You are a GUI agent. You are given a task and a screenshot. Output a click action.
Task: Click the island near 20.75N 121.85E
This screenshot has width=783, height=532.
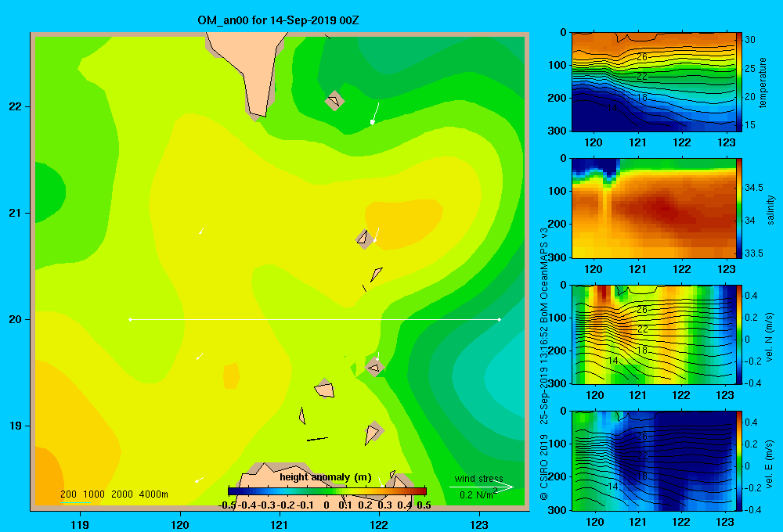click(364, 238)
